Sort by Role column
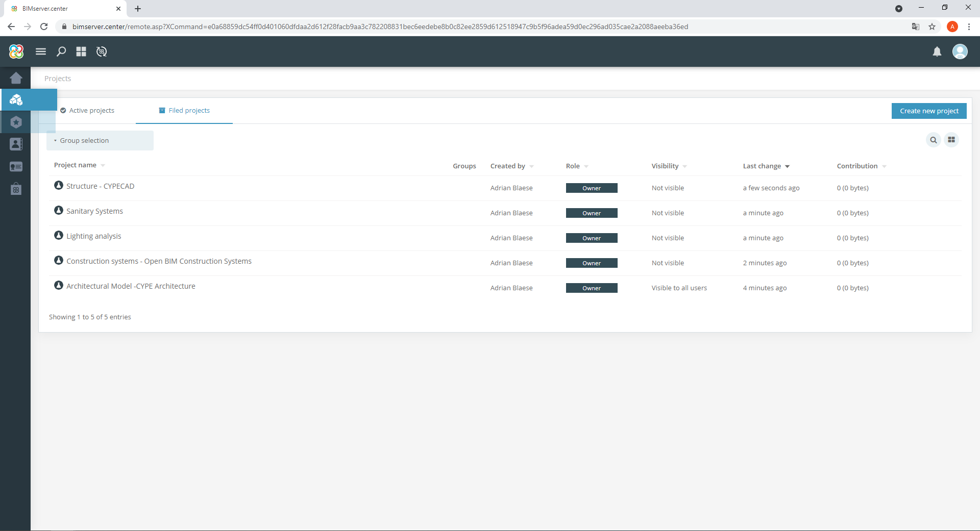This screenshot has width=980, height=531. (577, 166)
